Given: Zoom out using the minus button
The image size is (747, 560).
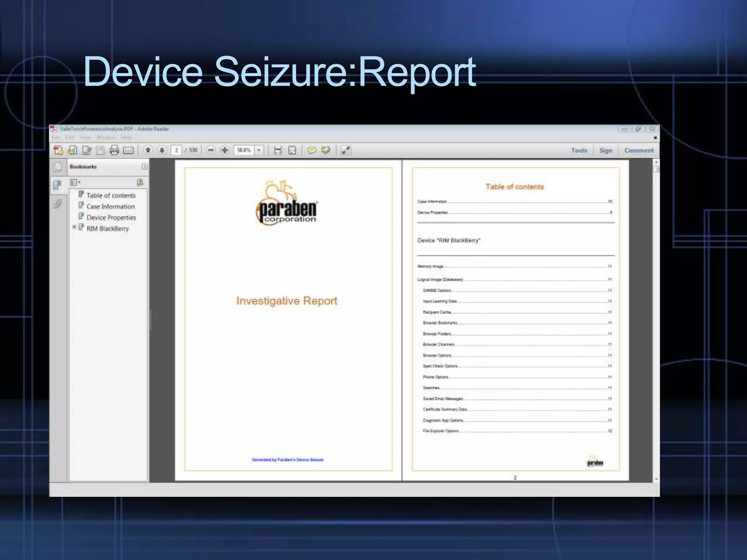Looking at the screenshot, I should coord(211,150).
